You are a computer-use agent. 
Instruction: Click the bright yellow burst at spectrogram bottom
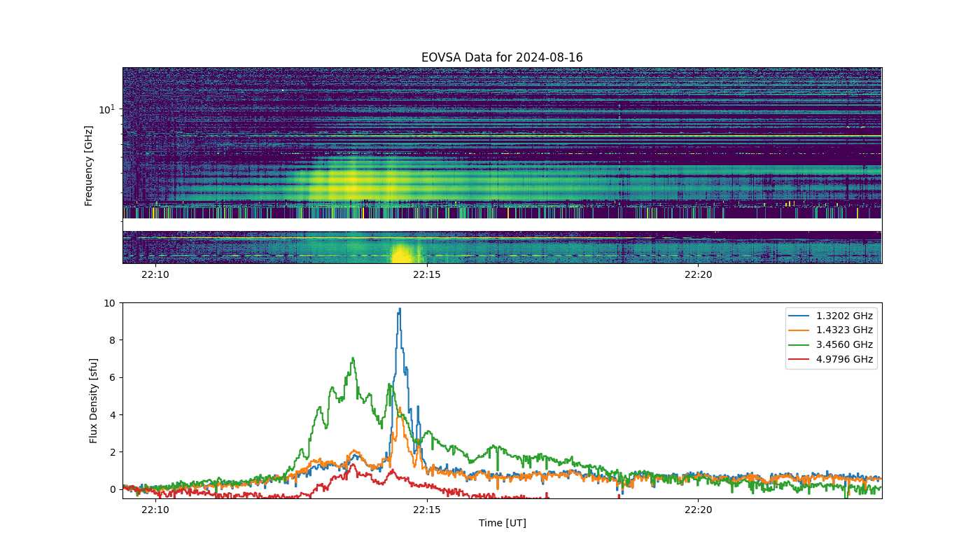pos(401,253)
